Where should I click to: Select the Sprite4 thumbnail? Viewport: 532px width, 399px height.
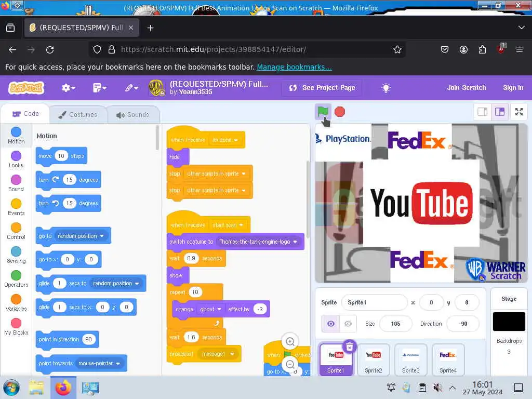coord(448,360)
